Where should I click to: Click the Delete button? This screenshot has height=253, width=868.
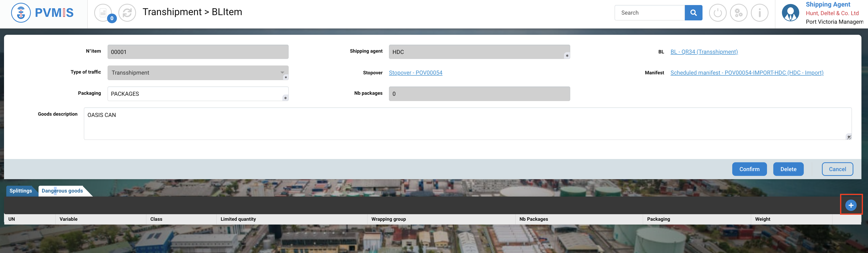(x=788, y=169)
